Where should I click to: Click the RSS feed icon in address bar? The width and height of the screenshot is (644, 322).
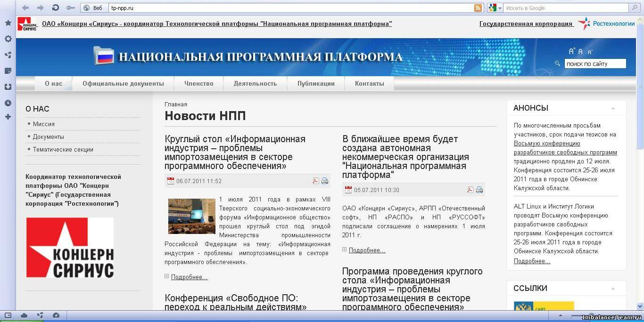(x=478, y=8)
